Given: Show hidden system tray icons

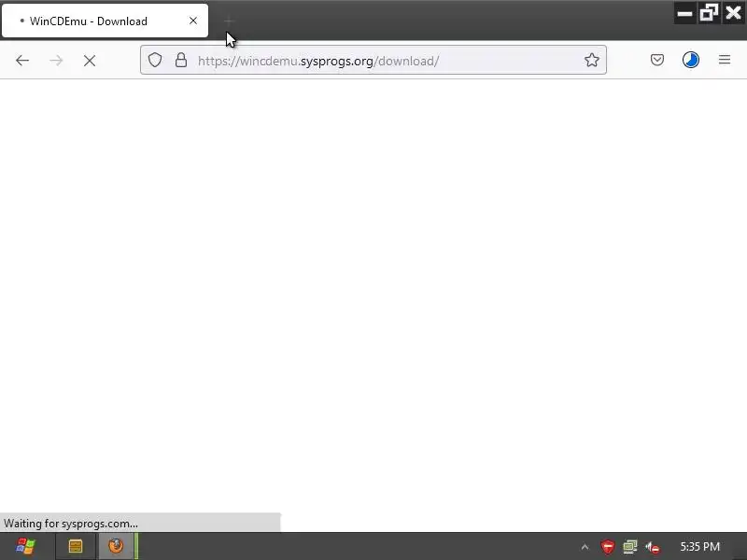Looking at the screenshot, I should click(585, 547).
